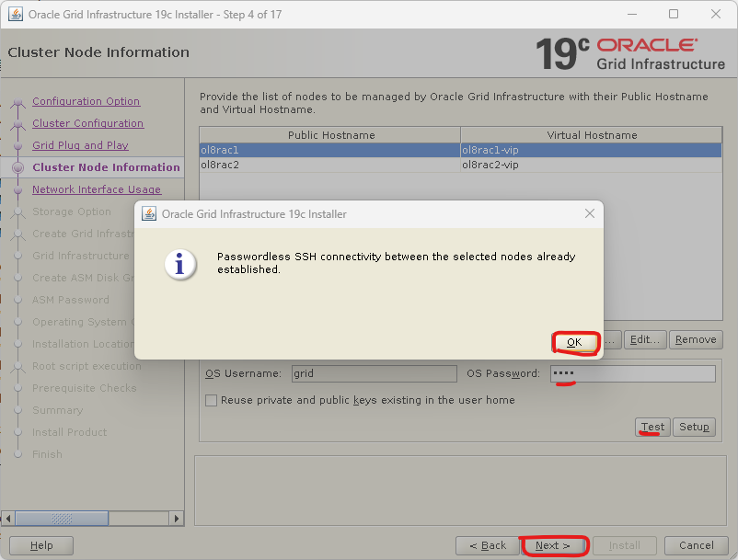Close the SSH connectivity info dialog
This screenshot has height=560, width=738.
589,213
